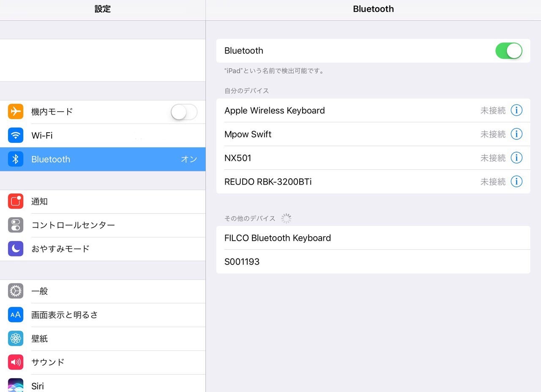Tap 未接続 status beside NX501

click(493, 158)
